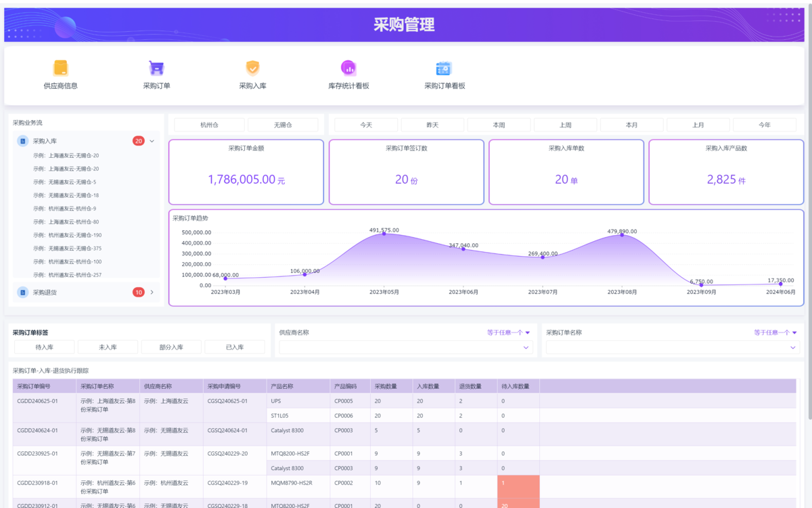Click the 479,890.00 point on trend chart
812x508 pixels.
621,235
